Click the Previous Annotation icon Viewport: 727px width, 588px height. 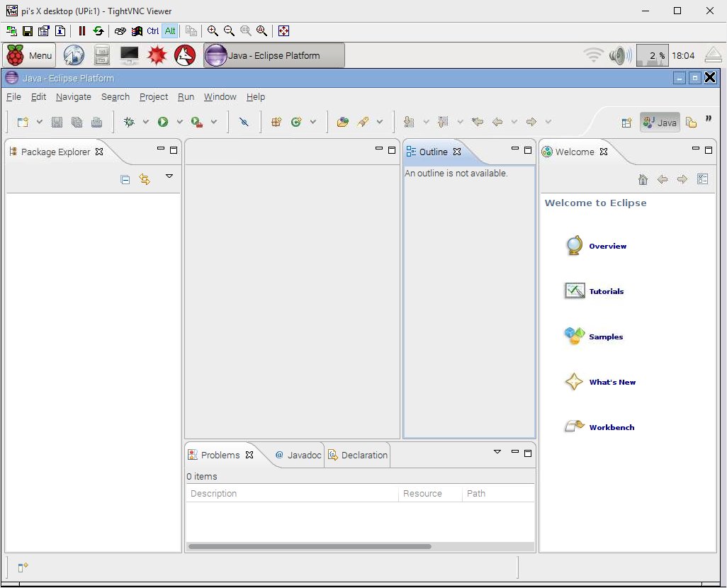click(x=444, y=122)
